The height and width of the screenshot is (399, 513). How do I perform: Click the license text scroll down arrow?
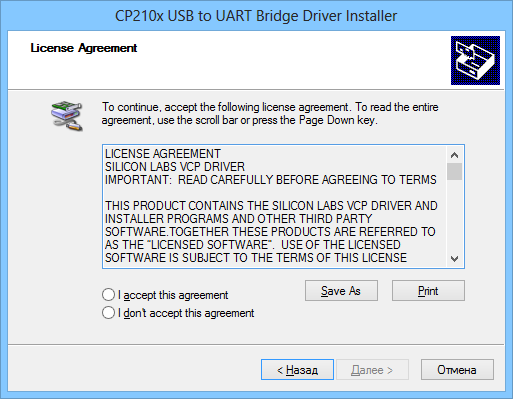click(x=454, y=258)
